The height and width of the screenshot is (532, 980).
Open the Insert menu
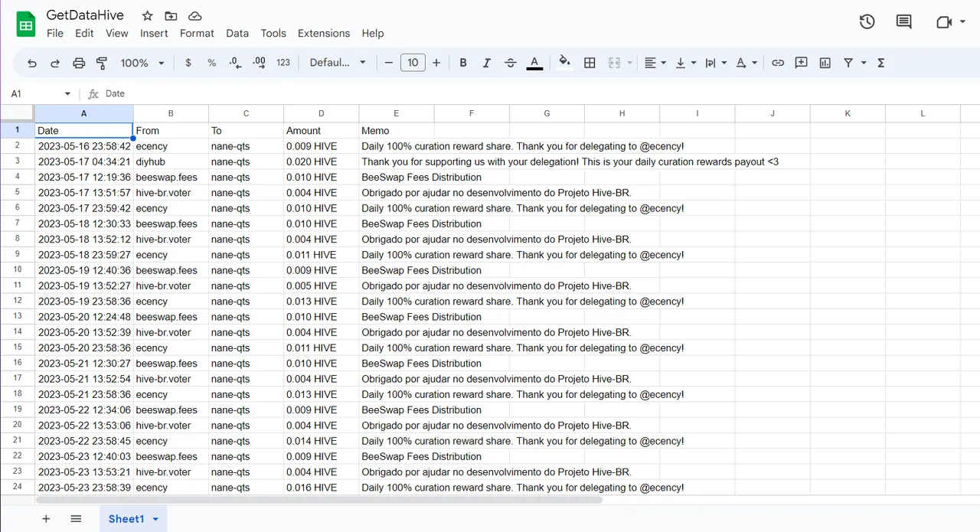pos(154,33)
